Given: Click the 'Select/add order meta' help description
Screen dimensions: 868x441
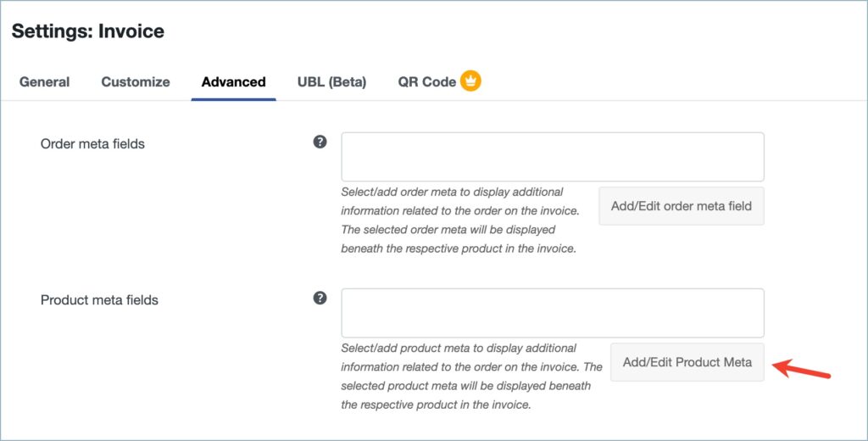Looking at the screenshot, I should [460, 220].
